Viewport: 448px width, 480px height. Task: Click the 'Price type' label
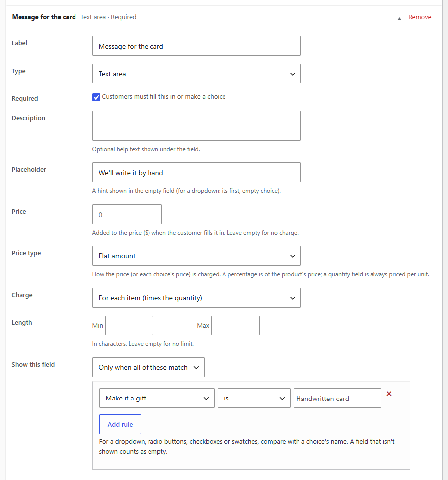point(26,253)
